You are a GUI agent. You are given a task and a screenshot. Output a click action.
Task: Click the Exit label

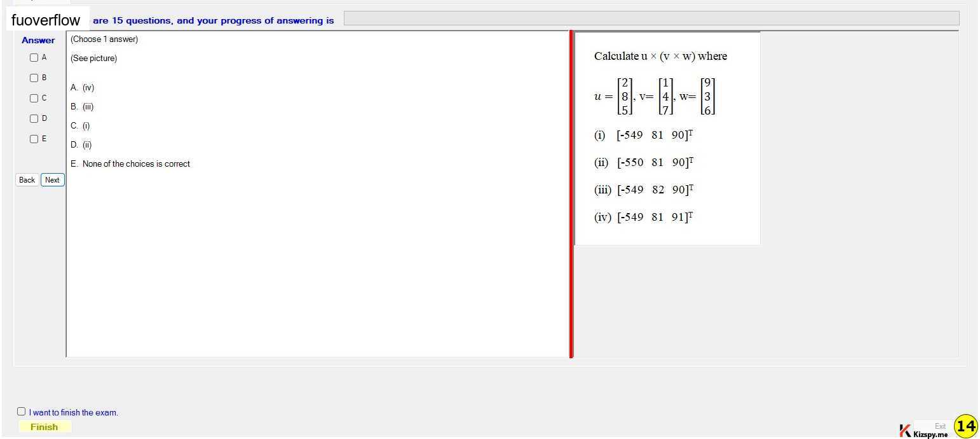[x=941, y=426]
